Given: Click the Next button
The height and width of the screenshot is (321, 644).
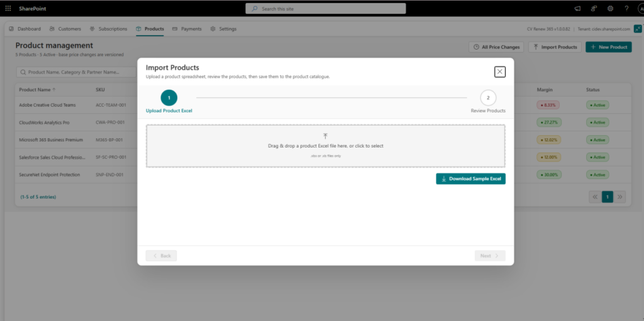Looking at the screenshot, I should (x=490, y=256).
